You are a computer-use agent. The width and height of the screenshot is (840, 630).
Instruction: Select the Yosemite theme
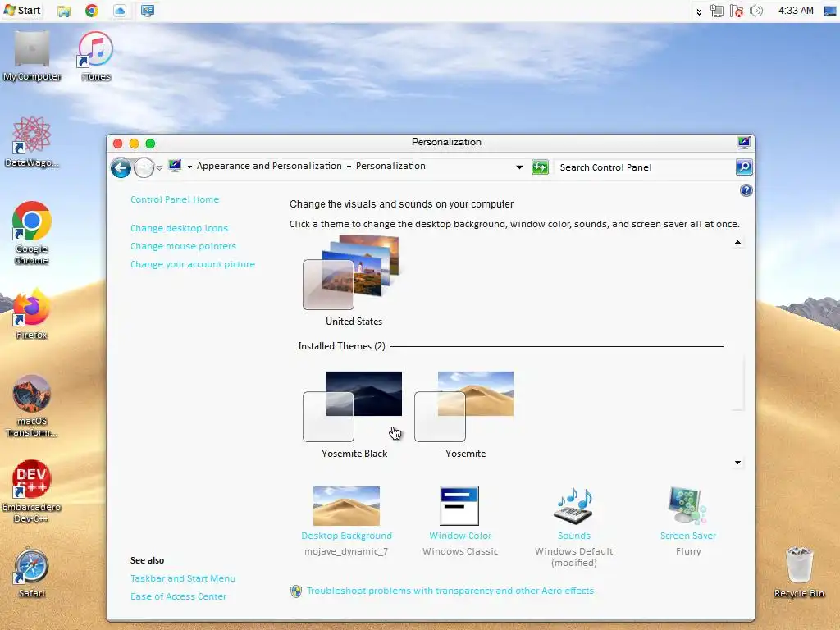pyautogui.click(x=465, y=415)
